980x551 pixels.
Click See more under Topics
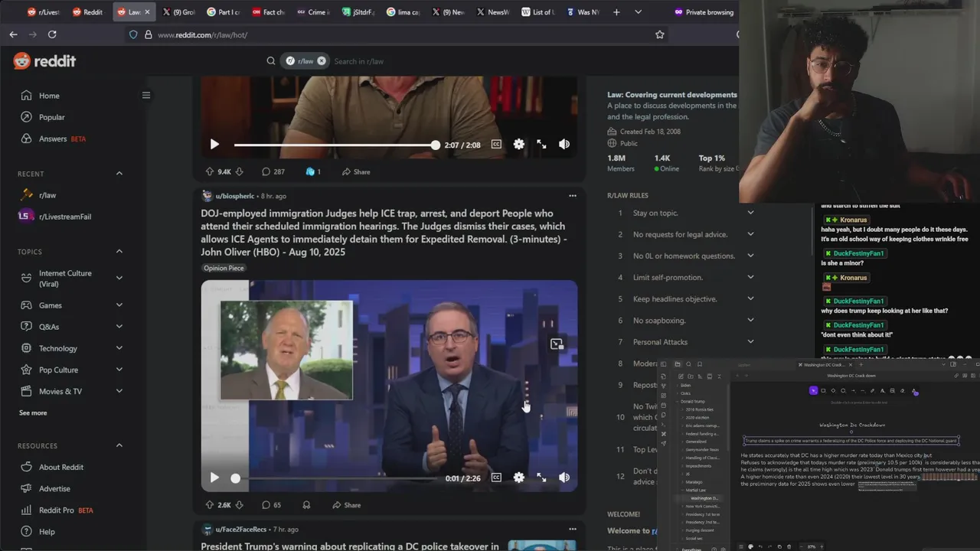(x=33, y=412)
